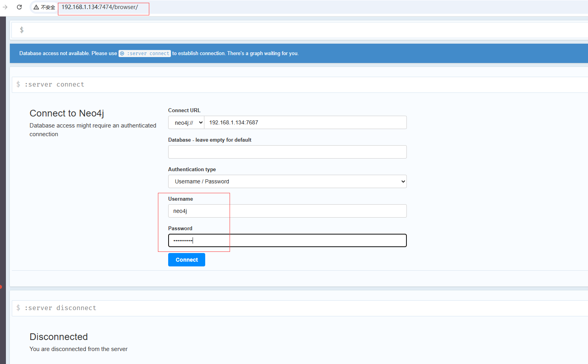
Task: Open the 不安全 site security warning
Action: click(x=44, y=7)
